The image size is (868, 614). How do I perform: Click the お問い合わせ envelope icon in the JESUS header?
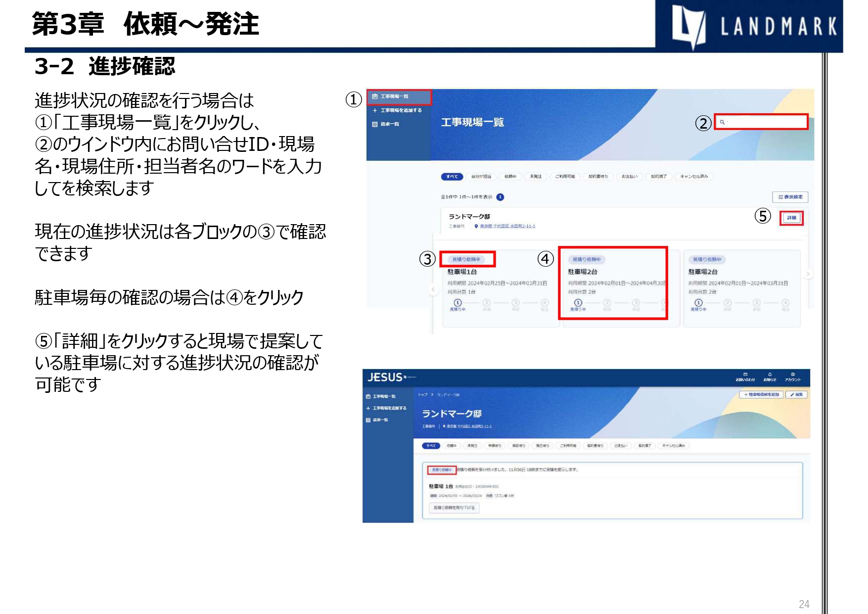pyautogui.click(x=745, y=375)
